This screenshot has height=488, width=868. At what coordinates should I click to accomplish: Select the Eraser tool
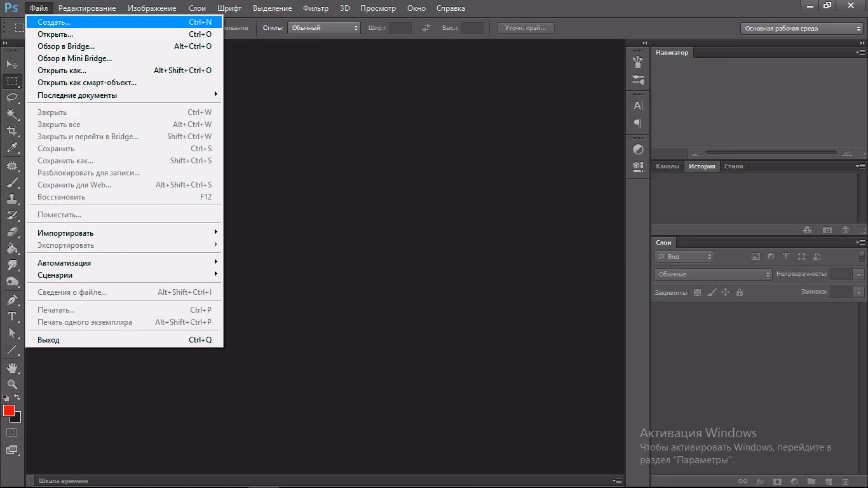12,232
